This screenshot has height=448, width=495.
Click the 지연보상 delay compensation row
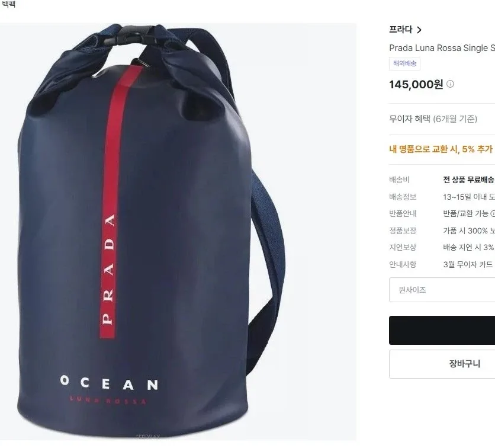(442, 247)
